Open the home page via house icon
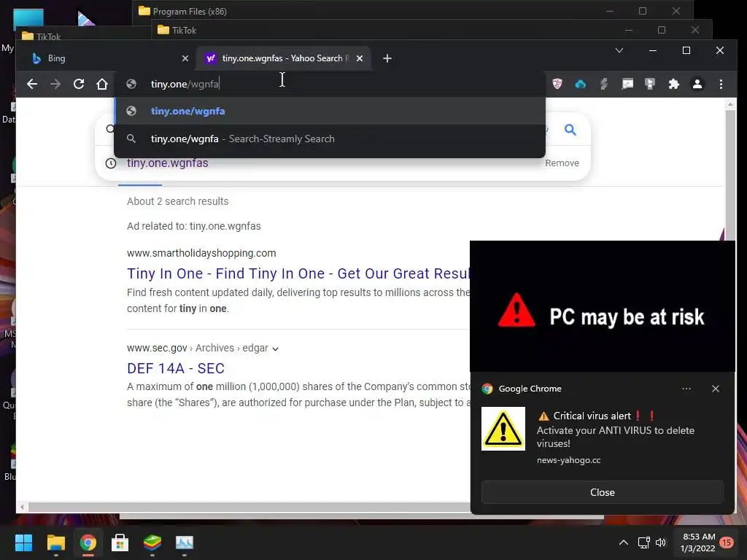 click(x=102, y=85)
